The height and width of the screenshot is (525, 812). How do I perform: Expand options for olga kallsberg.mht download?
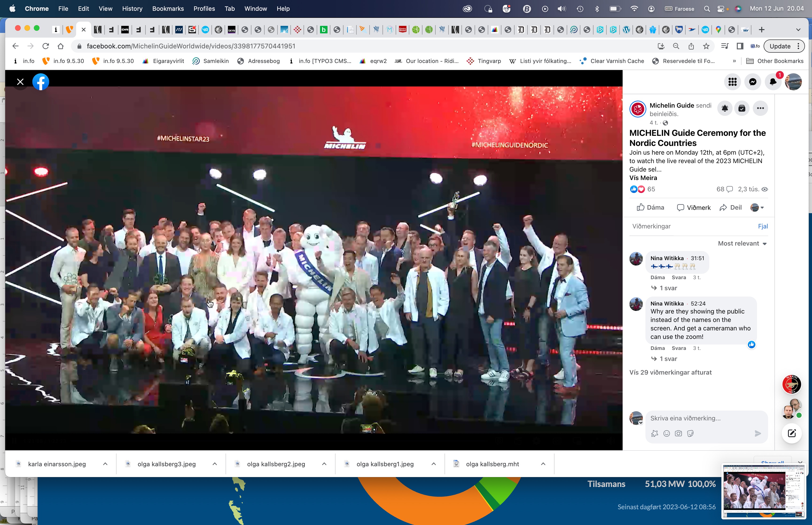click(543, 464)
